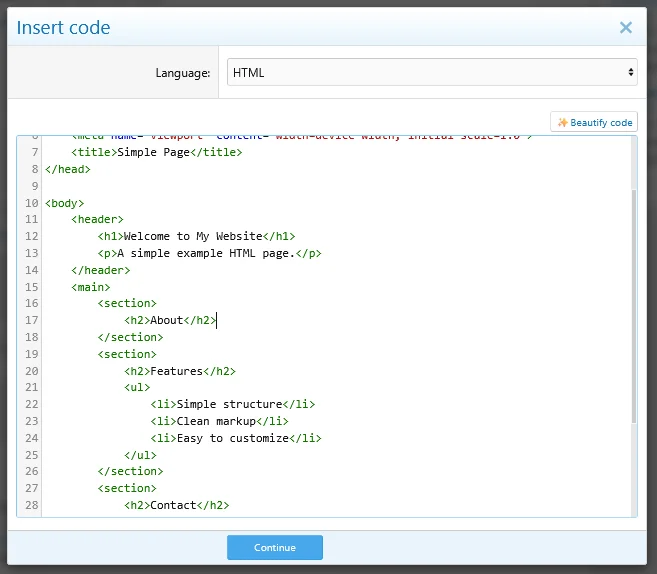Open the Language dropdown showing HTML
The image size is (657, 574).
click(x=432, y=72)
